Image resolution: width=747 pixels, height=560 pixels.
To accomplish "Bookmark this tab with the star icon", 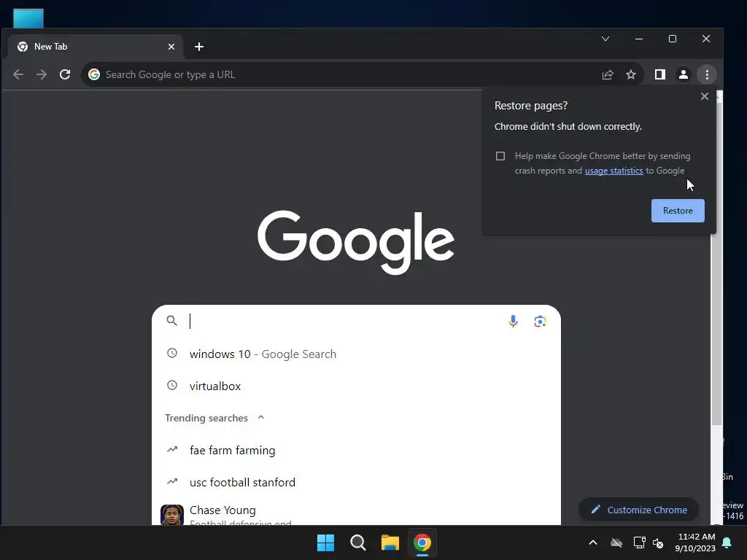I will [x=631, y=75].
